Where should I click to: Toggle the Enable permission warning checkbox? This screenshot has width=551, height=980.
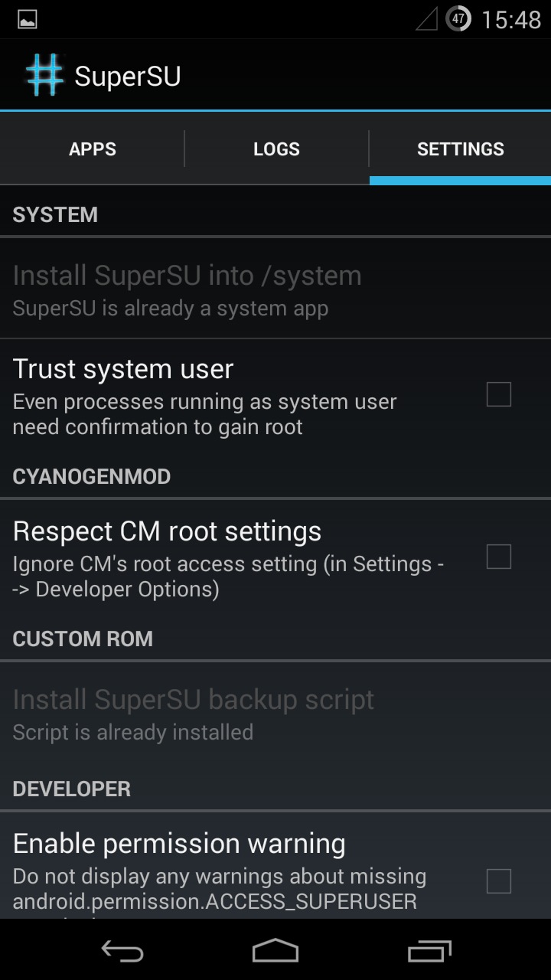[x=499, y=881]
